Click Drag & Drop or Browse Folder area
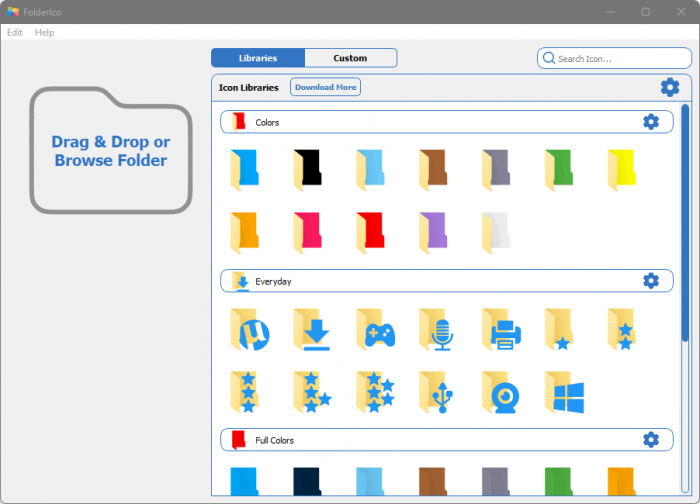This screenshot has height=504, width=700. click(x=111, y=150)
